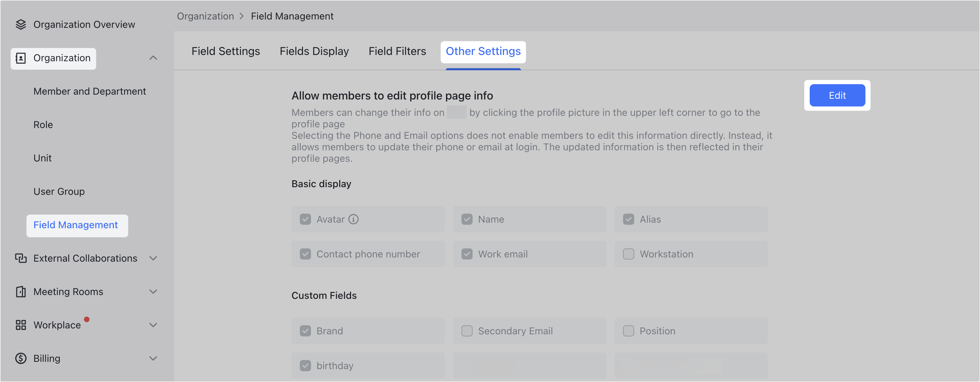Open the Organization breadcrumb link
The height and width of the screenshot is (382, 980).
pos(205,16)
